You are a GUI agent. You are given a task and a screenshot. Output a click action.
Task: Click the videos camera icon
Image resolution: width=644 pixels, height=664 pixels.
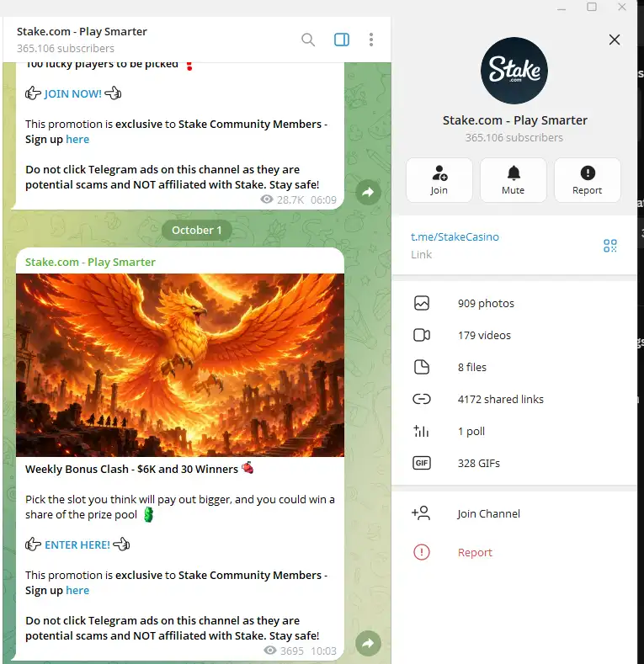[x=422, y=336]
